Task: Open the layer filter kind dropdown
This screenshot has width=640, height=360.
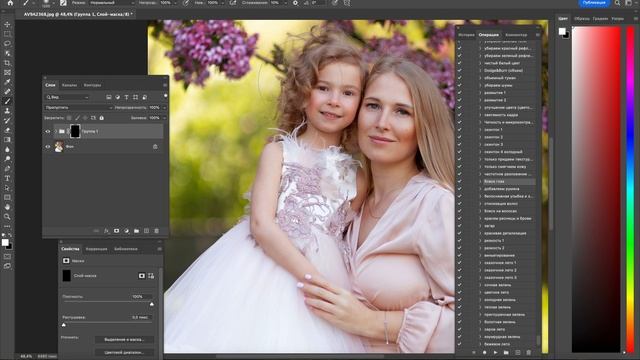Action: pyautogui.click(x=67, y=97)
